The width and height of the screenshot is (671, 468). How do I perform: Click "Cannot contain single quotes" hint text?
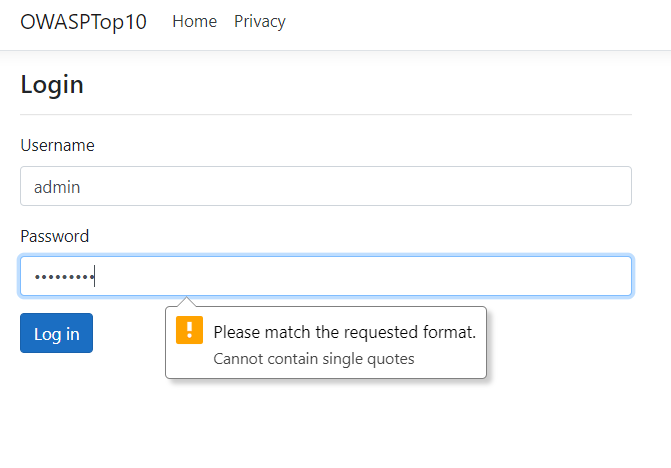coord(313,359)
